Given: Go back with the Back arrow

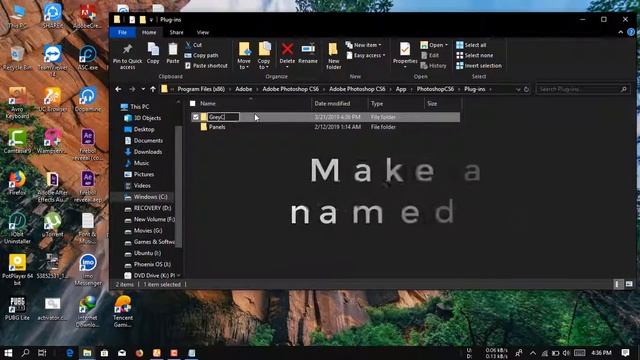Looking at the screenshot, I should pos(118,89).
